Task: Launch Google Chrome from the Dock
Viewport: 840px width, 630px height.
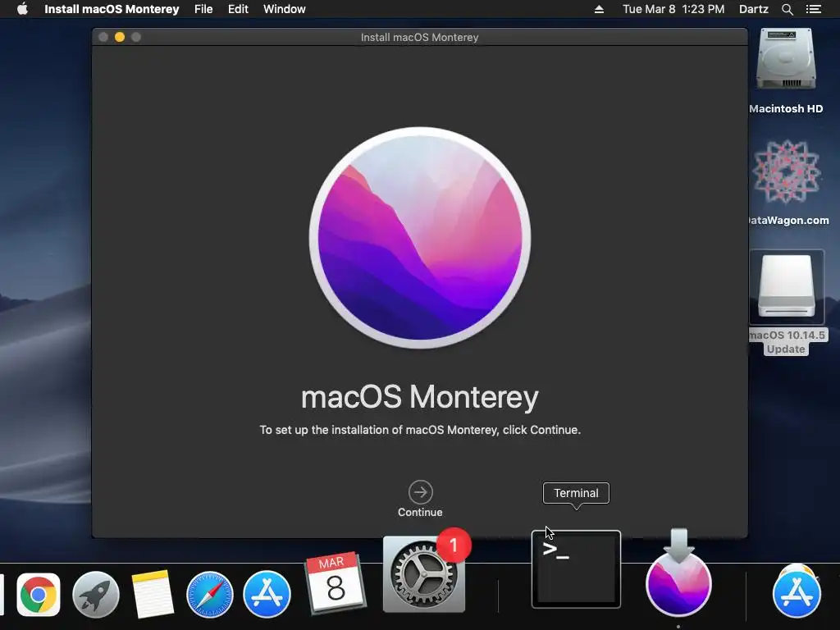Action: [39, 595]
